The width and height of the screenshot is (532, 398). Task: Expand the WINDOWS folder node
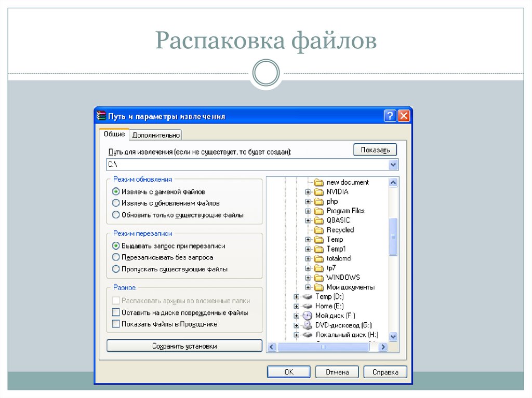[308, 278]
